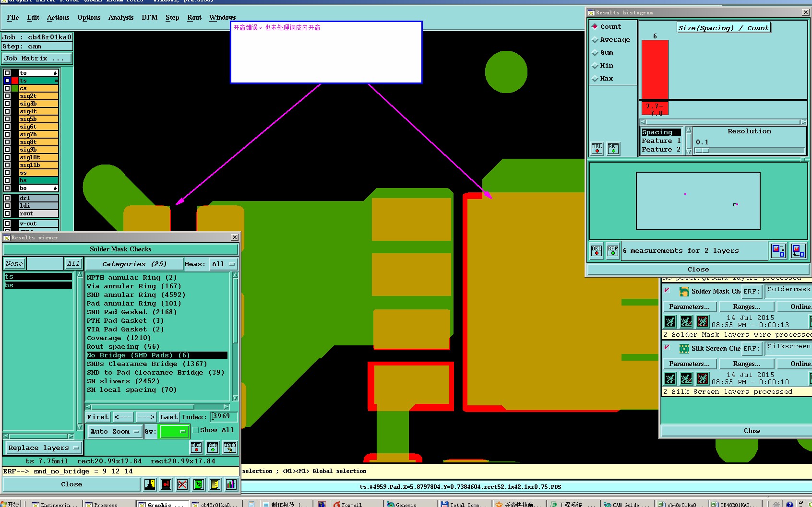Image resolution: width=812 pixels, height=507 pixels.
Task: Click the black-yellow silhouette icon beside Close
Action: tap(150, 484)
